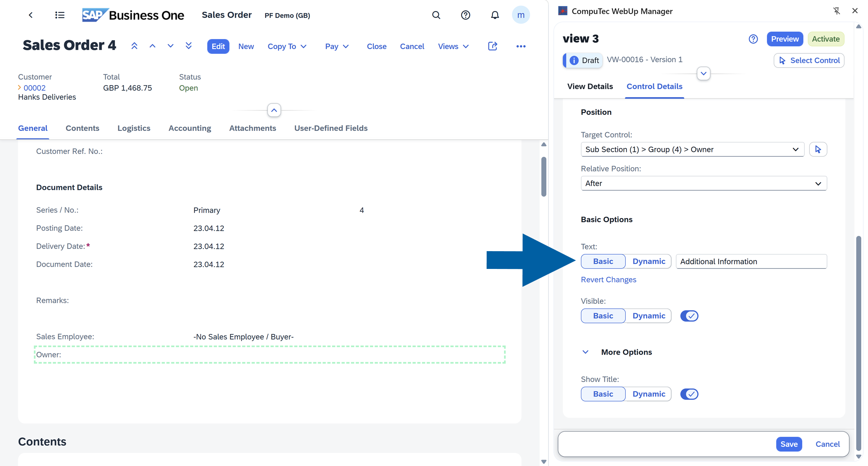Open the main menu list icon
Image resolution: width=868 pixels, height=466 pixels.
(x=60, y=15)
